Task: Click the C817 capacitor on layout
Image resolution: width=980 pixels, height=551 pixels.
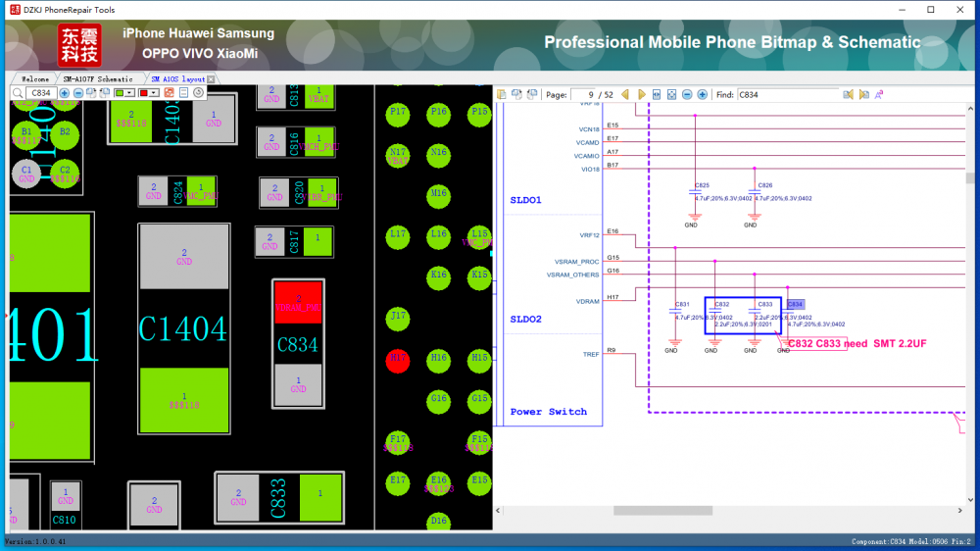Action: click(x=294, y=241)
